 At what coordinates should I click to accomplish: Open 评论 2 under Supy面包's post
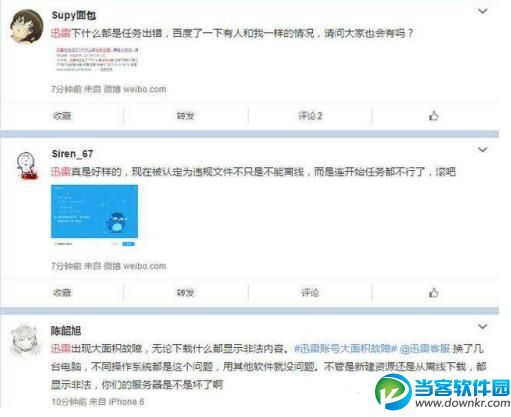pyautogui.click(x=310, y=116)
